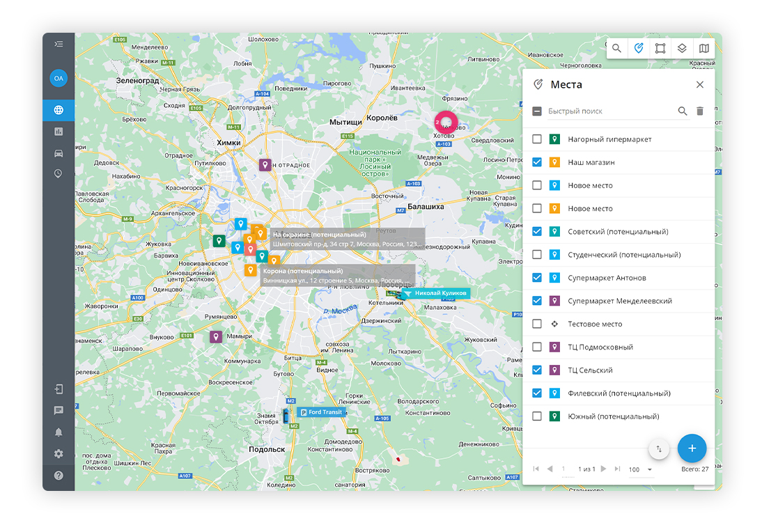Uncheck Супермаркет Менделеевский checkbox
The height and width of the screenshot is (532, 762).
537,301
